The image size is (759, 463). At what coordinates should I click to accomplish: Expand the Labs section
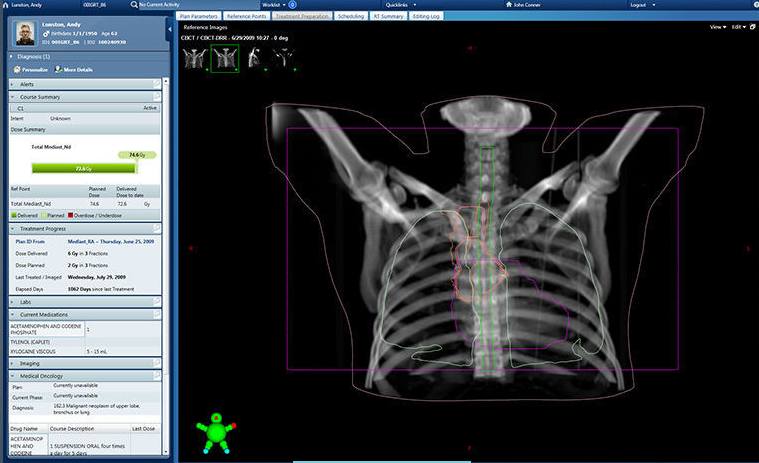13,302
